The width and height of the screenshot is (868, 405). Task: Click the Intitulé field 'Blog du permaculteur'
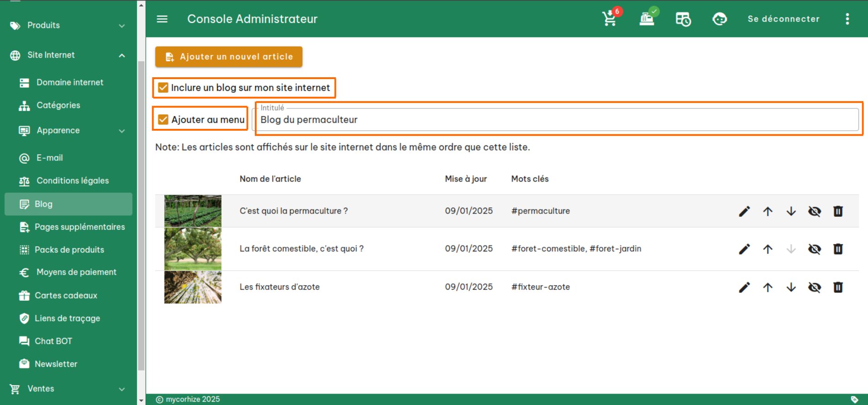coord(555,120)
